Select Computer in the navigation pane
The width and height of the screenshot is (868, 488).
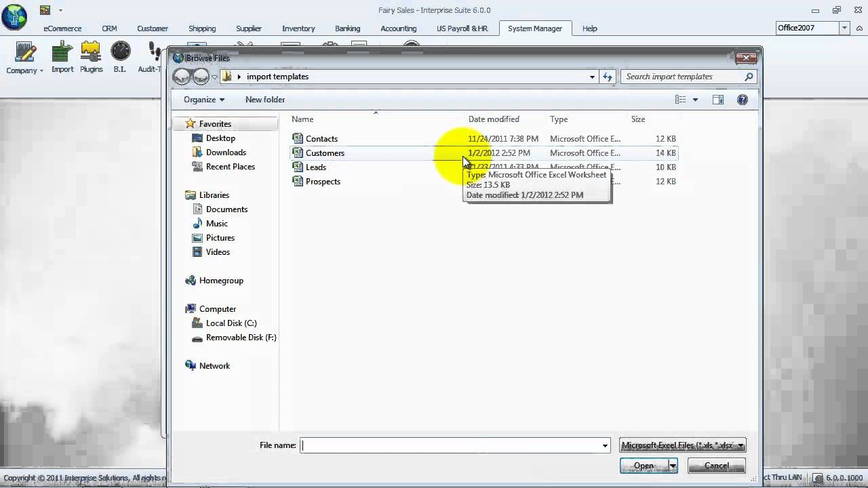tap(218, 309)
